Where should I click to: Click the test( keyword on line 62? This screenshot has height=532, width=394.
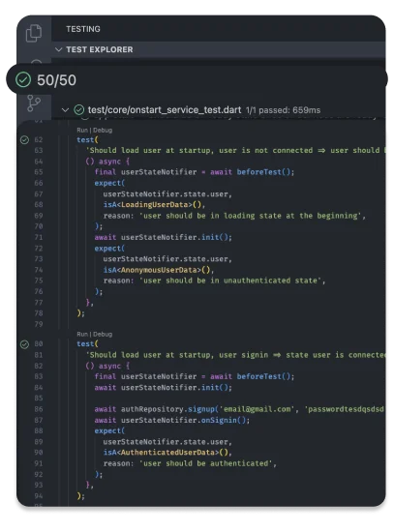point(87,140)
